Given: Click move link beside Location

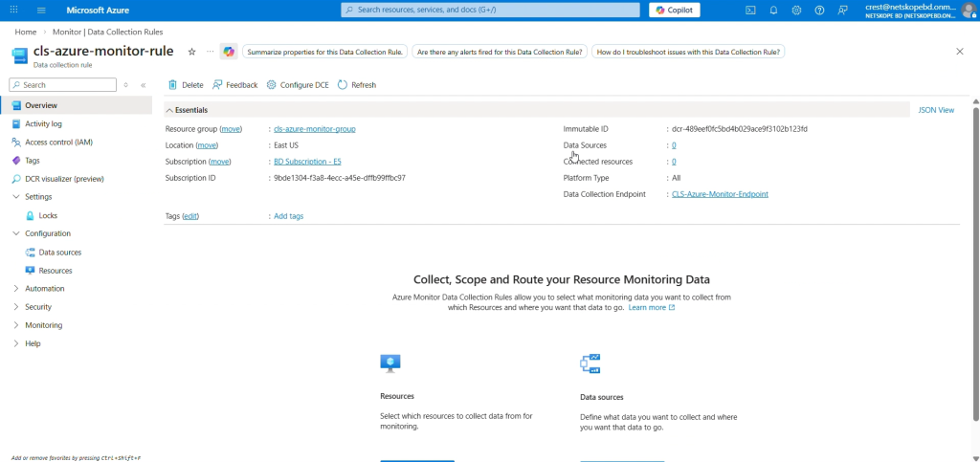Looking at the screenshot, I should pos(207,145).
